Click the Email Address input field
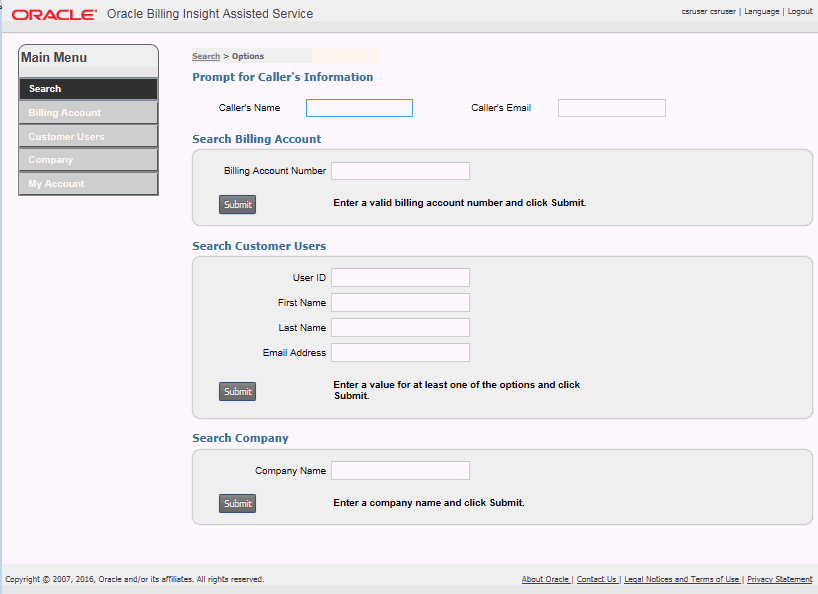Viewport: 818px width, 594px height. pyautogui.click(x=401, y=353)
